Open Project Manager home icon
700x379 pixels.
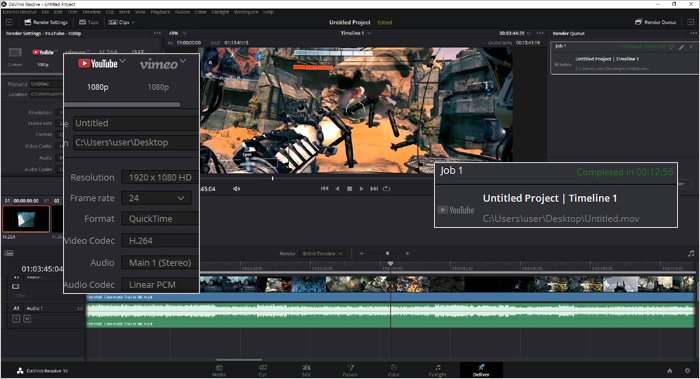(x=670, y=371)
